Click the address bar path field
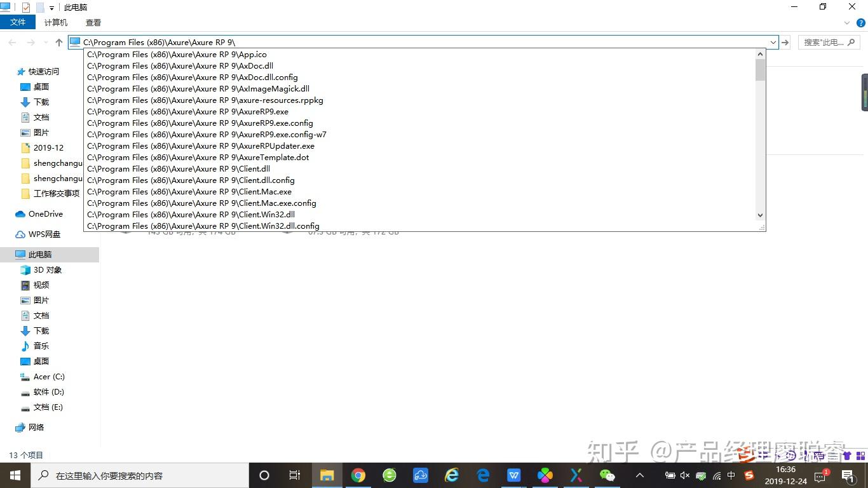The width and height of the screenshot is (868, 488). click(424, 43)
